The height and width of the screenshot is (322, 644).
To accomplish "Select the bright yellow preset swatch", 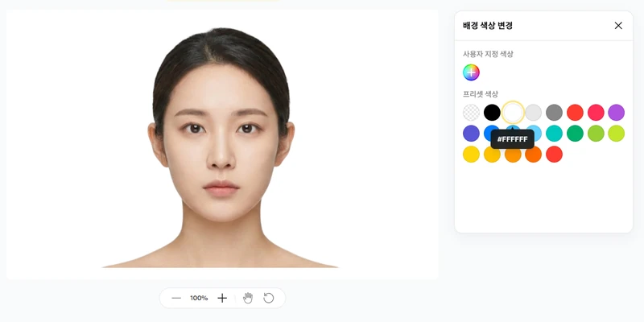I will tap(471, 155).
